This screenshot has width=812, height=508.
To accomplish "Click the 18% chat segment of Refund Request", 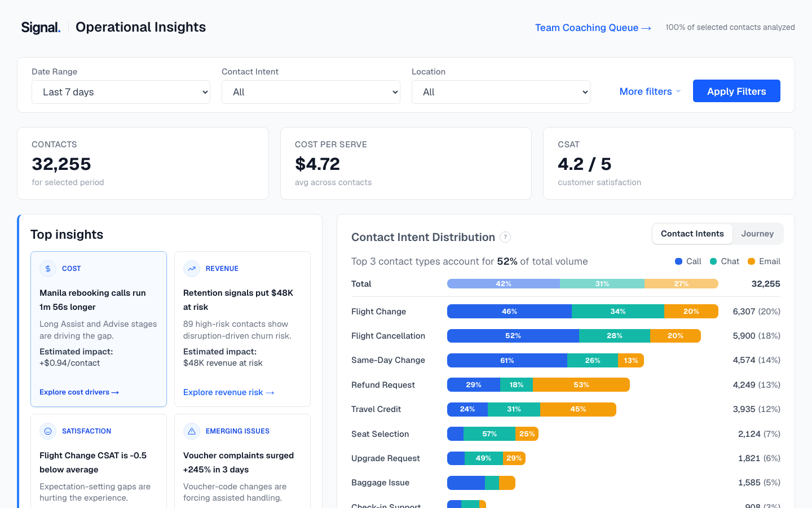I will click(x=517, y=385).
